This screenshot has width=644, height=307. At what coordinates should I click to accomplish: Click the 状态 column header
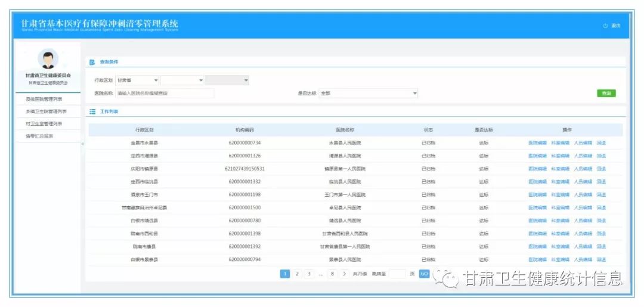(428, 130)
